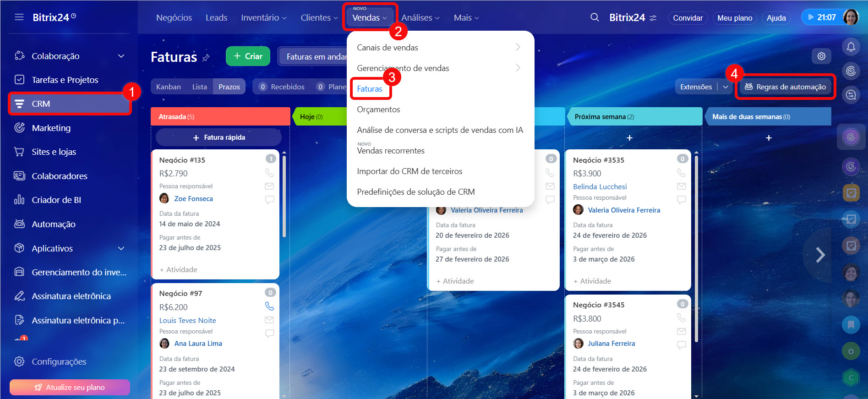Open Zoe Fonseca's profile link

pos(193,199)
